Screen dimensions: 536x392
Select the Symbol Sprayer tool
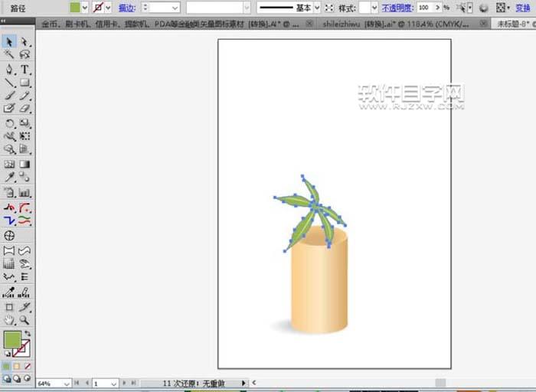(9, 192)
